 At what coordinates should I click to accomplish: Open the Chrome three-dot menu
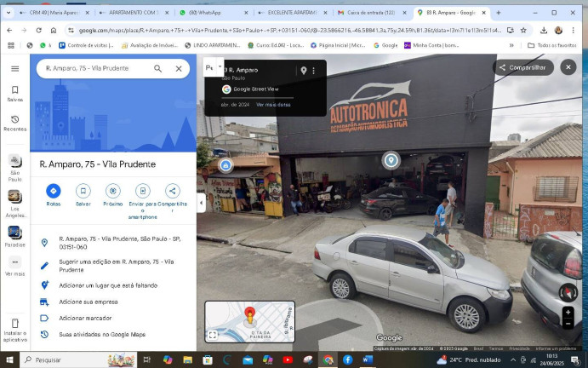click(x=573, y=30)
